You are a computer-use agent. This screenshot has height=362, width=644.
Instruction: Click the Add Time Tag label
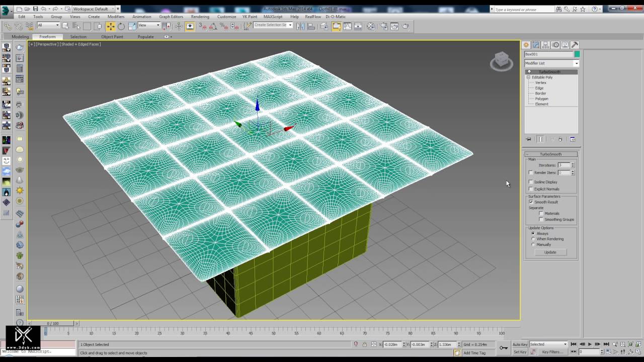tap(474, 353)
